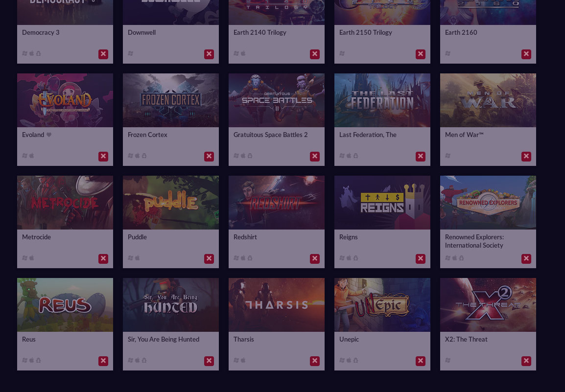Open the Unepic cover image
The width and height of the screenshot is (565, 392).
tap(382, 305)
